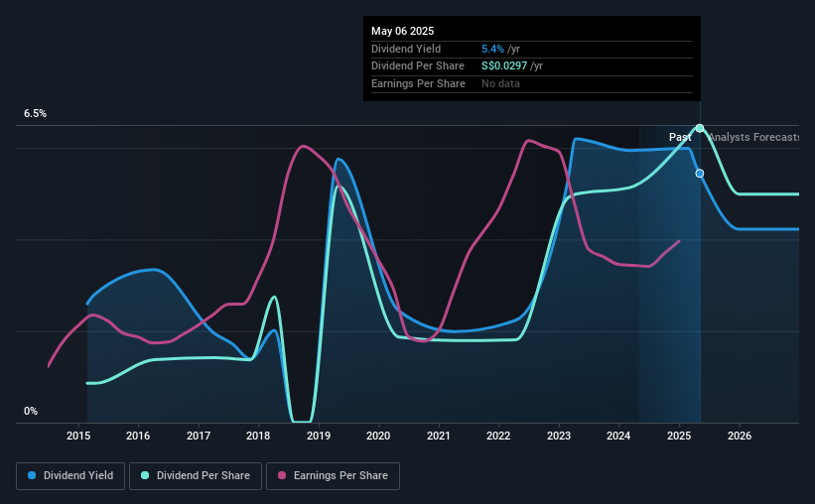Click the Dividend Per Share tooltip row label

418,66
